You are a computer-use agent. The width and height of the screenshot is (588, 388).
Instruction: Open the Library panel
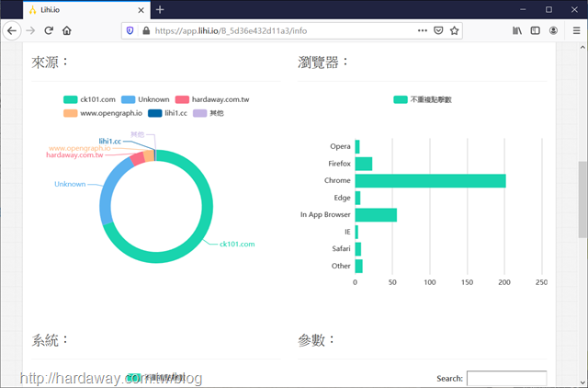[x=517, y=30]
